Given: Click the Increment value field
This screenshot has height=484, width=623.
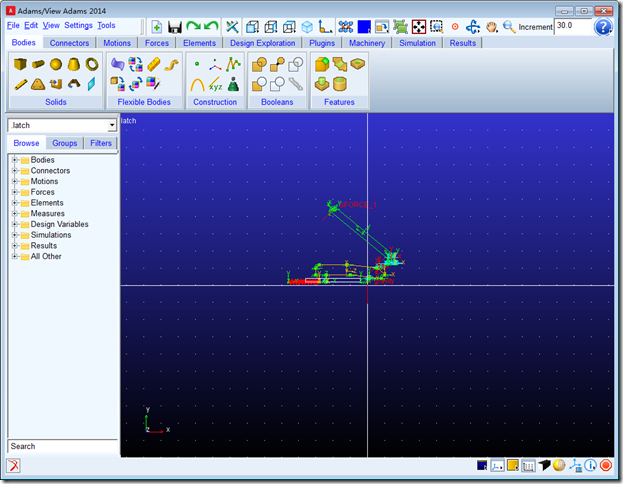Looking at the screenshot, I should point(572,27).
